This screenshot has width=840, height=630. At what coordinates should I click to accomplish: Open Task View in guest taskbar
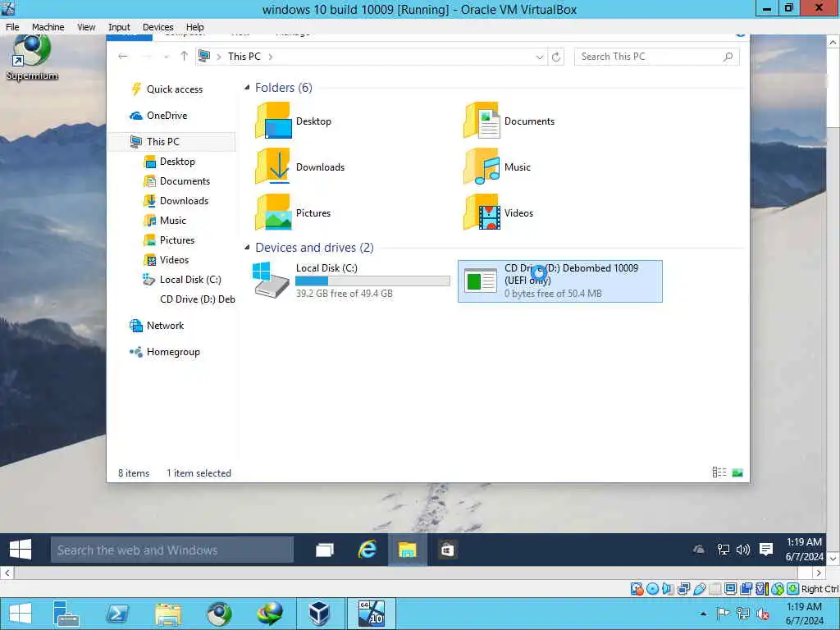click(x=325, y=550)
